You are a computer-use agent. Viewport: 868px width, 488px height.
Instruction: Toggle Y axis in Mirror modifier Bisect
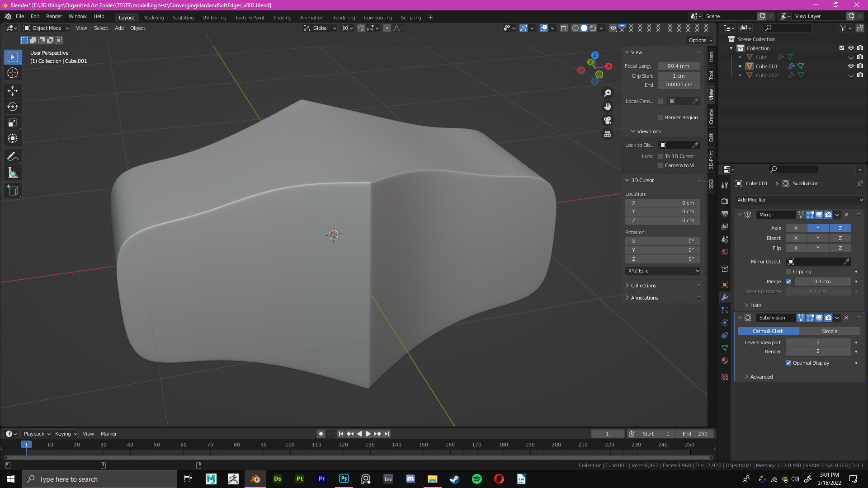pyautogui.click(x=818, y=238)
